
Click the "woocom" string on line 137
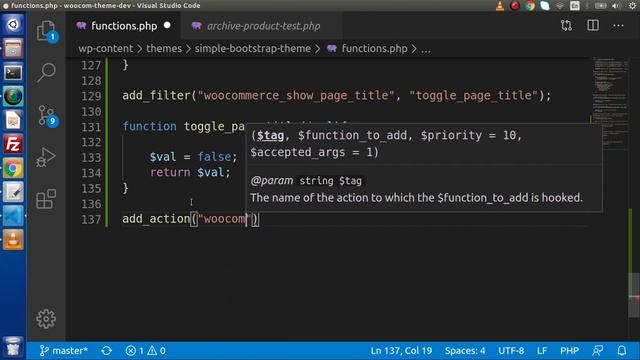224,219
